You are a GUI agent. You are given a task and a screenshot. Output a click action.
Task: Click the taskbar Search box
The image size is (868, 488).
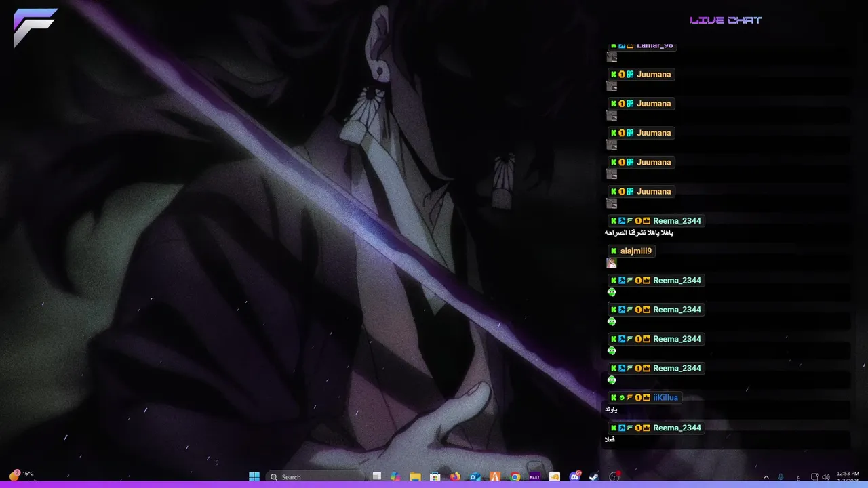(315, 476)
